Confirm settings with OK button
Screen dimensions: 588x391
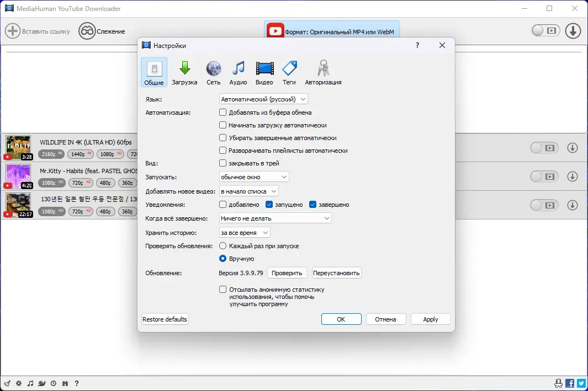tap(341, 319)
